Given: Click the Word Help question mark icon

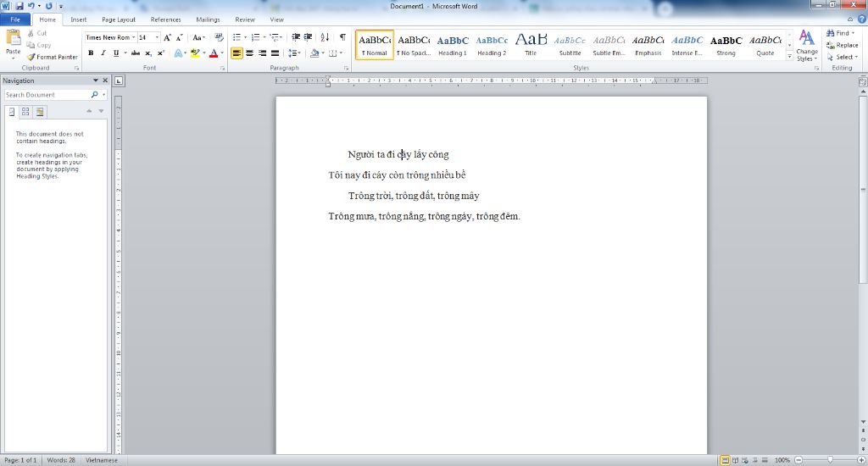Looking at the screenshot, I should pyautogui.click(x=862, y=19).
